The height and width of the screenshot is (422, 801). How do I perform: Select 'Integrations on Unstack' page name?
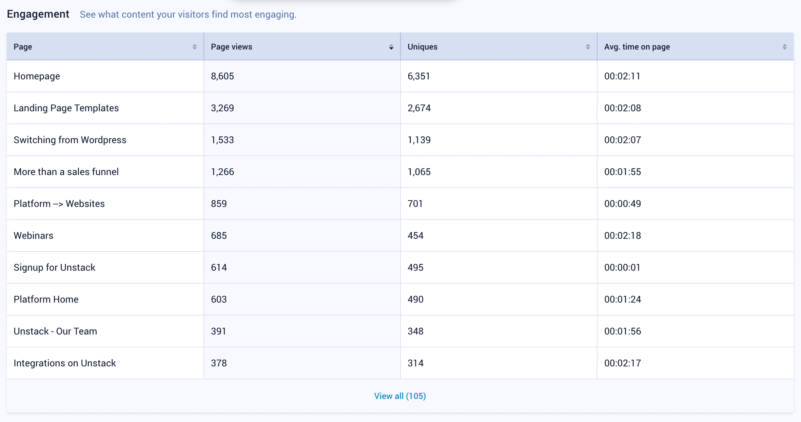(x=64, y=363)
